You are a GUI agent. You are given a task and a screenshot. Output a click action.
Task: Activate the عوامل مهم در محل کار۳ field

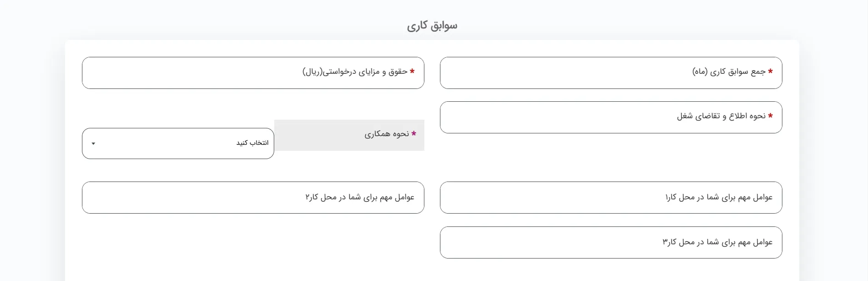(549, 242)
